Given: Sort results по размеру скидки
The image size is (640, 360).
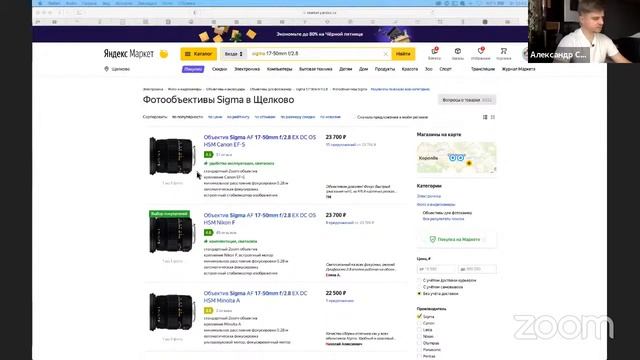Looking at the screenshot, I should click(x=298, y=117).
